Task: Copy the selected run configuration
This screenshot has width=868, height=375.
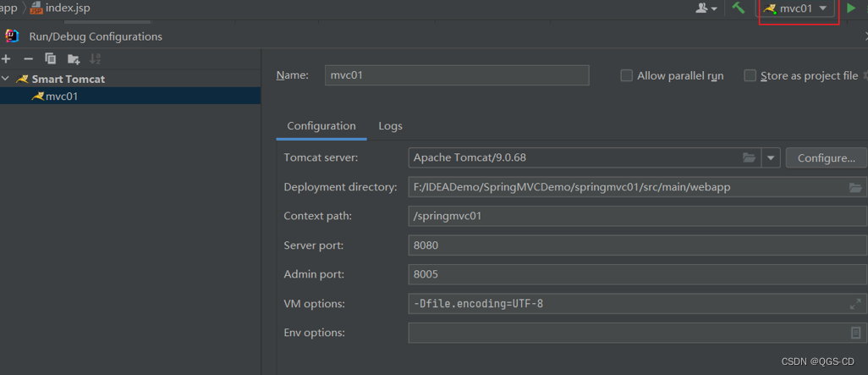Action: [x=51, y=59]
